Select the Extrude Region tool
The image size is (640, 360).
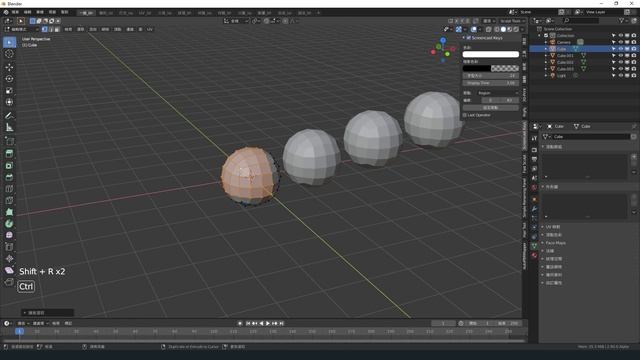[x=9, y=154]
